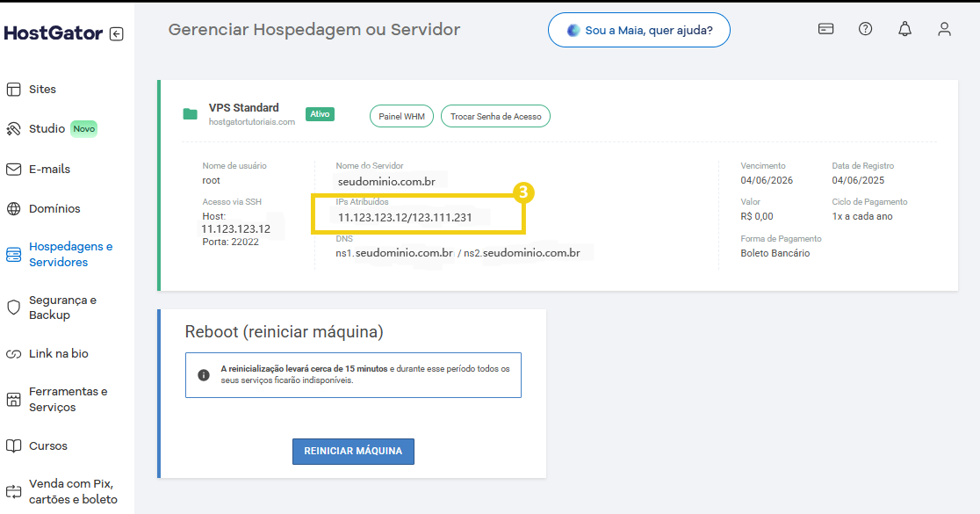This screenshot has height=514, width=980.
Task: Select hostgatortutoriais.com domain text
Action: pyautogui.click(x=252, y=122)
